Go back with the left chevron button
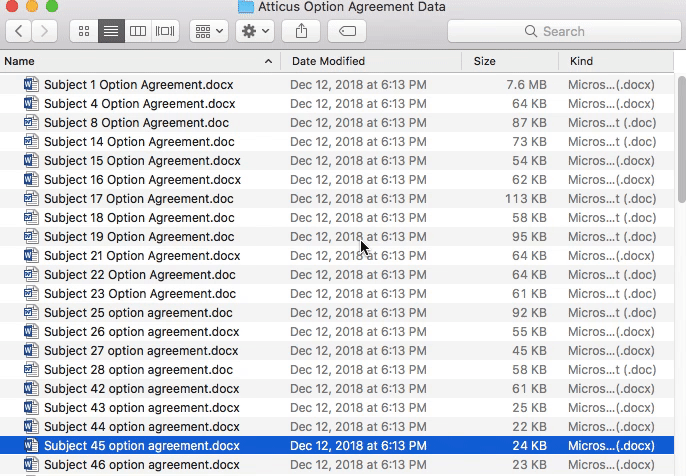This screenshot has width=686, height=476. [18, 31]
